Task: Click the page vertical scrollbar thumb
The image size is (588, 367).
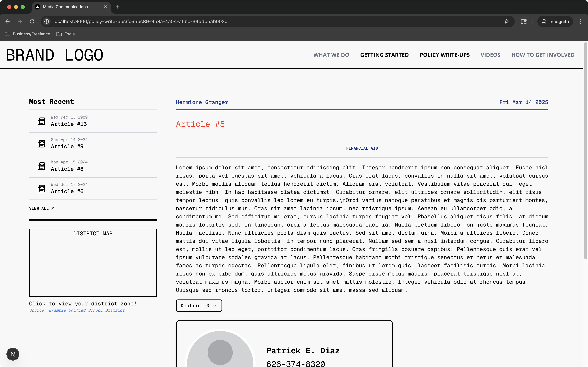Action: click(x=585, y=151)
